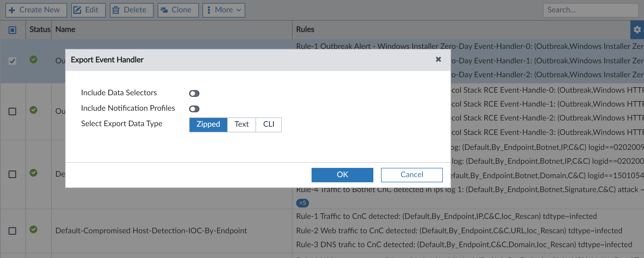Click the Delete trash icon
Screen dimensions: 644x258
pos(116,10)
